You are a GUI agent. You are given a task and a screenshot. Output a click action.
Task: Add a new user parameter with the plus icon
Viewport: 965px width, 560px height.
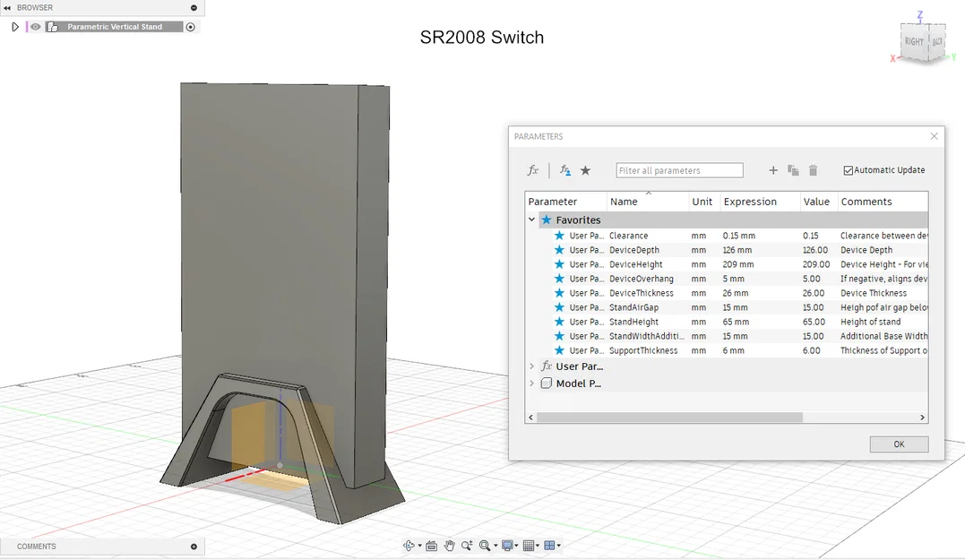point(772,170)
